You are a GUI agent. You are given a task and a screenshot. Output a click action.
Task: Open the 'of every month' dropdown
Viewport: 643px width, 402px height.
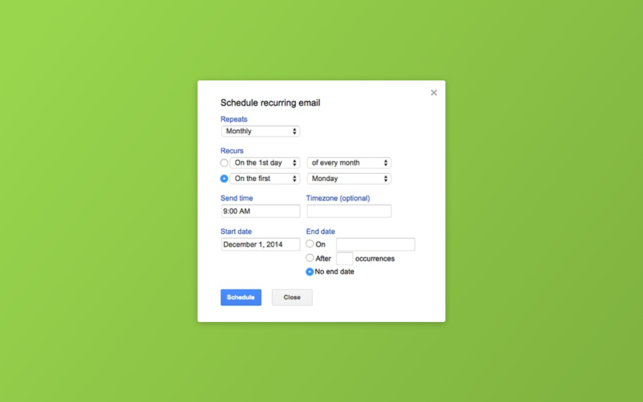pos(349,163)
